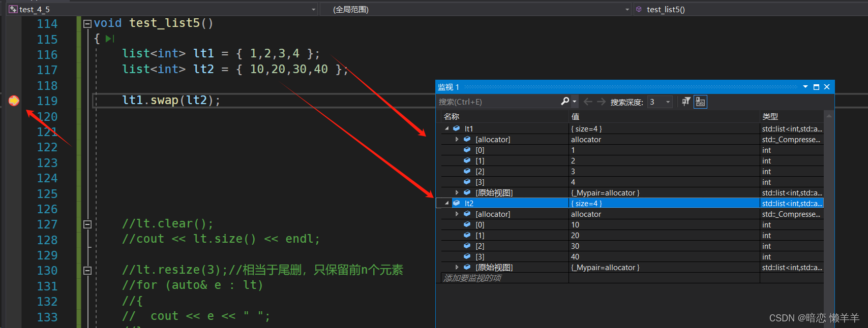The height and width of the screenshot is (328, 868).
Task: Click the lt1 { size=4 } value cell
Action: [x=664, y=128]
